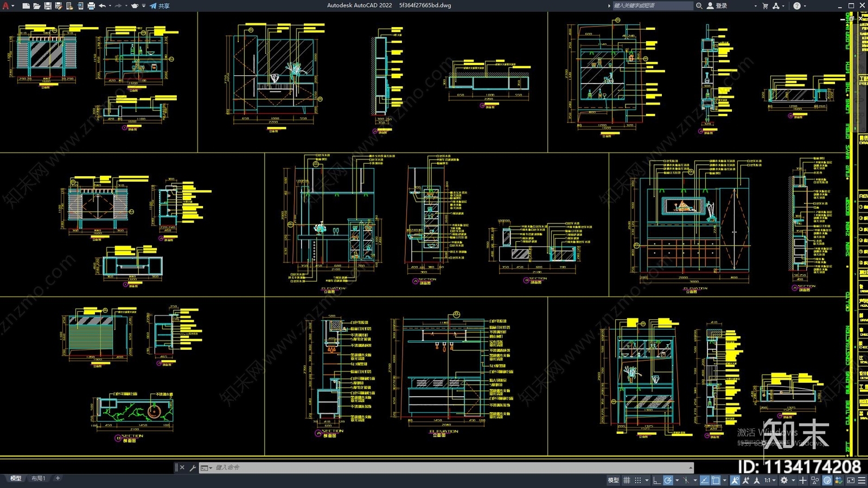
Task: Toggle 2D object snap in status bar
Action: click(716, 480)
